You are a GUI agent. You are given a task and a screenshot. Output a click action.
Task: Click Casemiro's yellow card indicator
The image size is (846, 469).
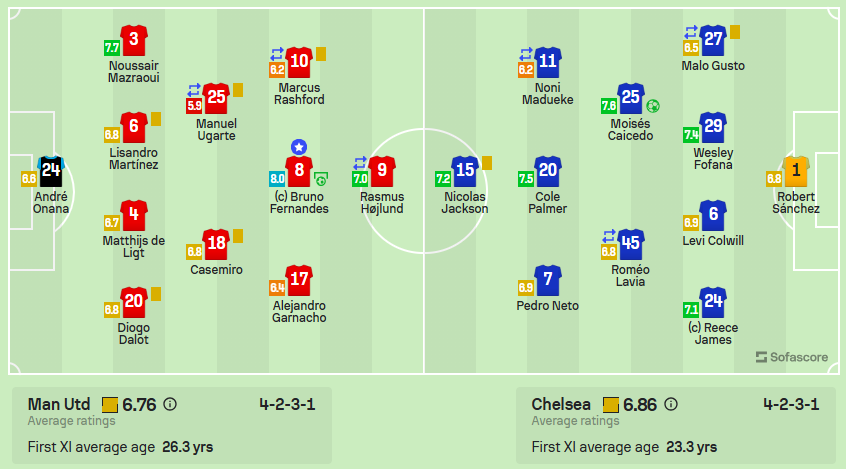tap(238, 236)
